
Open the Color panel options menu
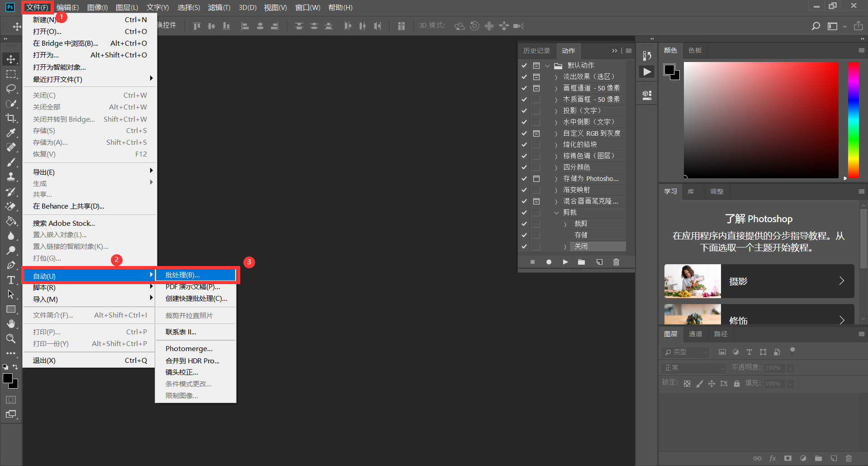861,50
